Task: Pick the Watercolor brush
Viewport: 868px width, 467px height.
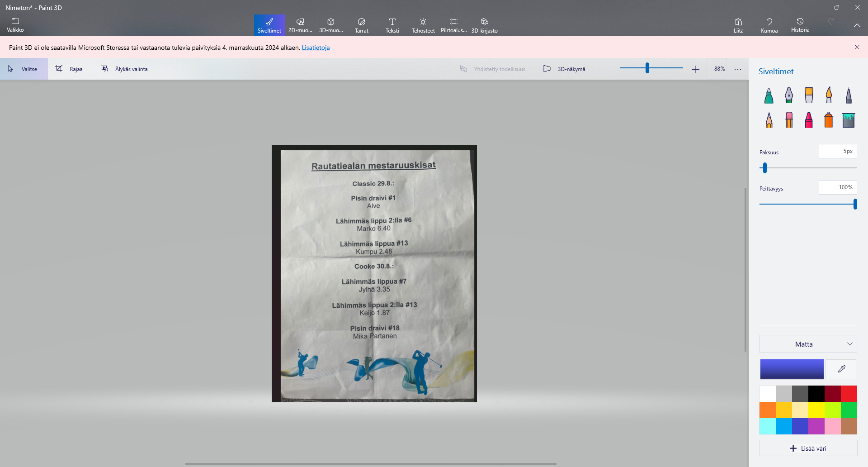Action: click(829, 95)
